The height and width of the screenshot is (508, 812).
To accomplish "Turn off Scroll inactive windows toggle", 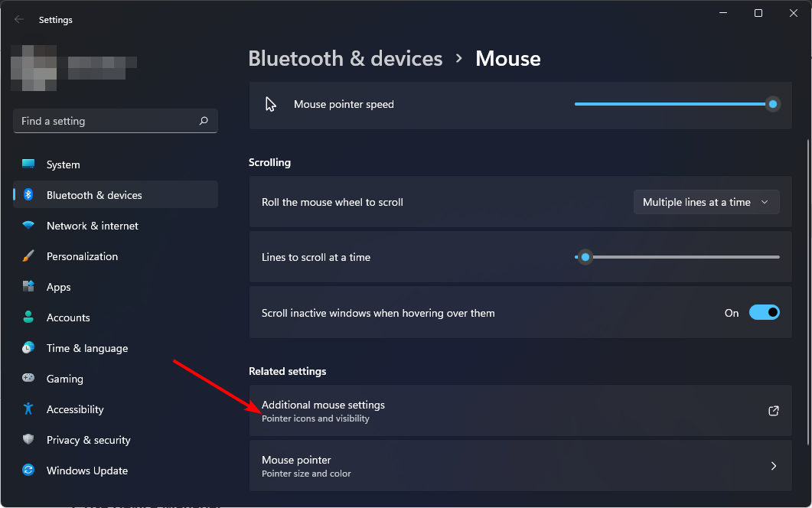I will coord(765,312).
